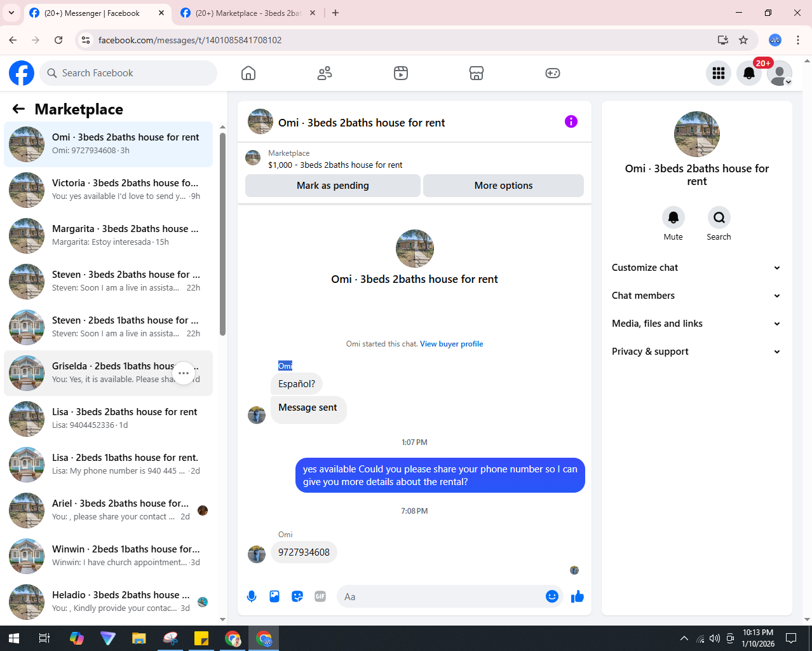Open the taskbar clock showing 10:13 PM
This screenshot has width=812, height=651.
coord(758,638)
